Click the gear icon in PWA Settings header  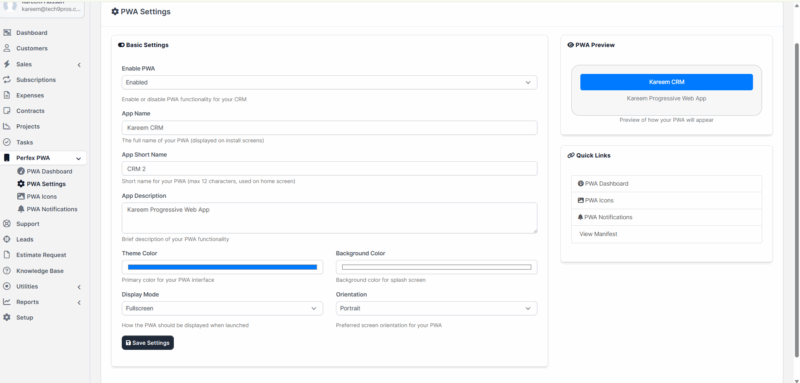115,12
